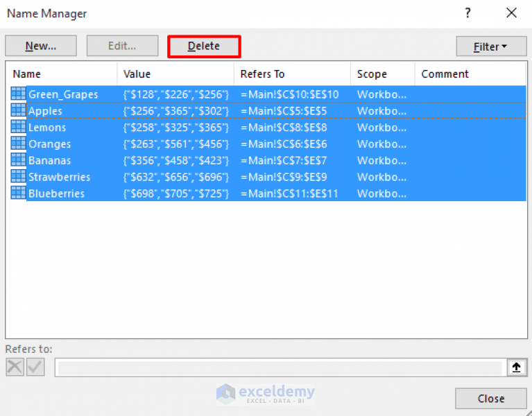Open the Filter dropdown
The image size is (532, 416).
coord(491,46)
